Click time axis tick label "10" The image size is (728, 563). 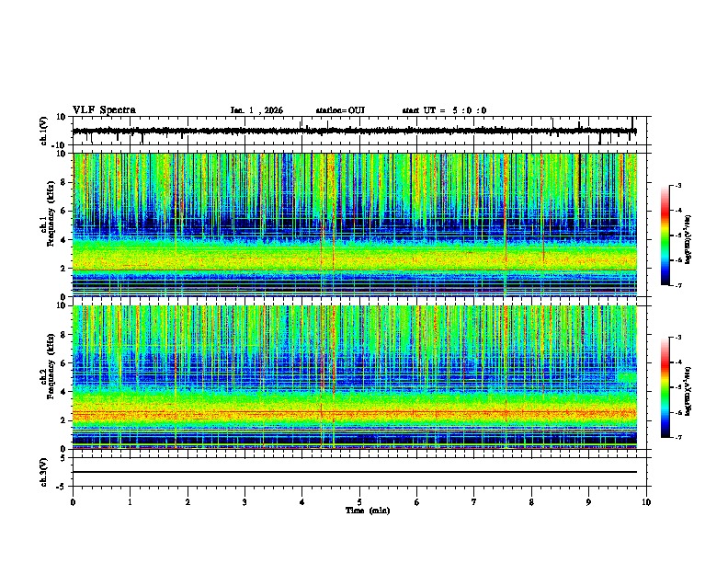(646, 502)
